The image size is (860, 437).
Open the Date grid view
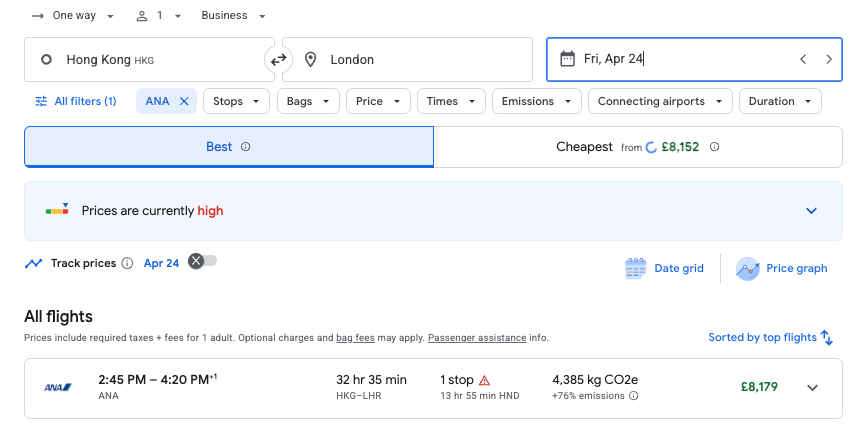665,268
